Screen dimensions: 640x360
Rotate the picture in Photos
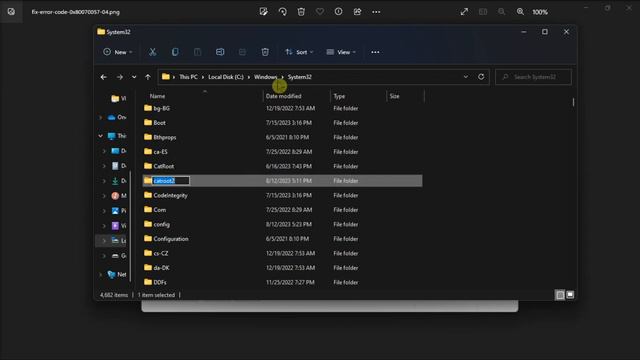point(282,12)
